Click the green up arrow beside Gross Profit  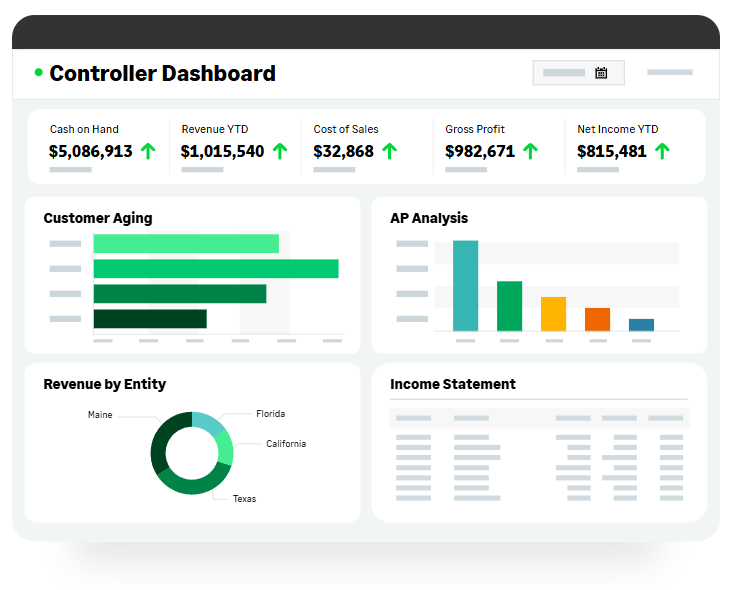point(531,151)
